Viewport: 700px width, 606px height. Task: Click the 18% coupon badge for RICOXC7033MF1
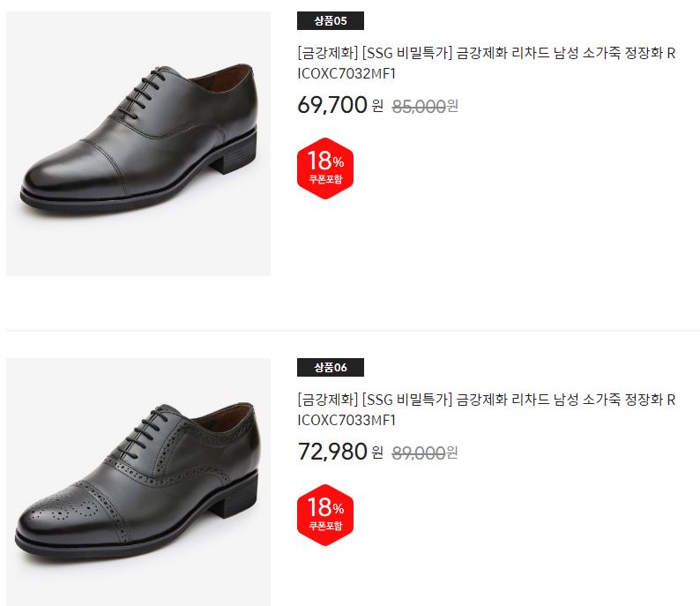(x=325, y=514)
